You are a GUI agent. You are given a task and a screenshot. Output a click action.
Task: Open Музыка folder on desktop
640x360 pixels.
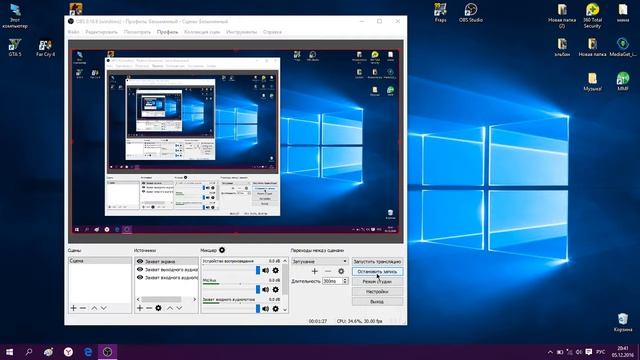click(x=592, y=82)
